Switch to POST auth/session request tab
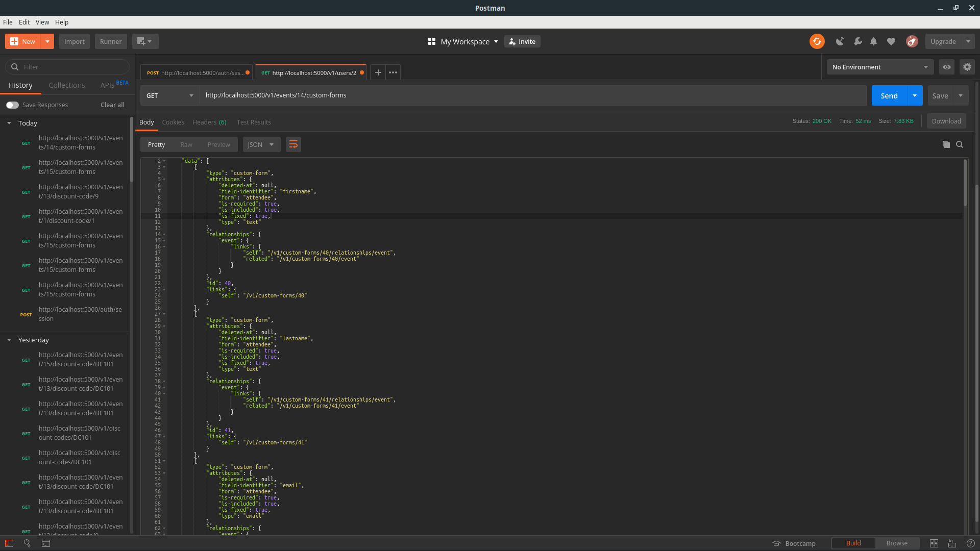 pos(197,72)
